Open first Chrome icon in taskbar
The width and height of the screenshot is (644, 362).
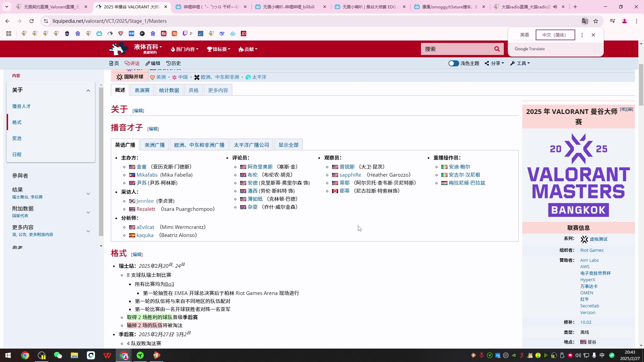(x=25, y=355)
